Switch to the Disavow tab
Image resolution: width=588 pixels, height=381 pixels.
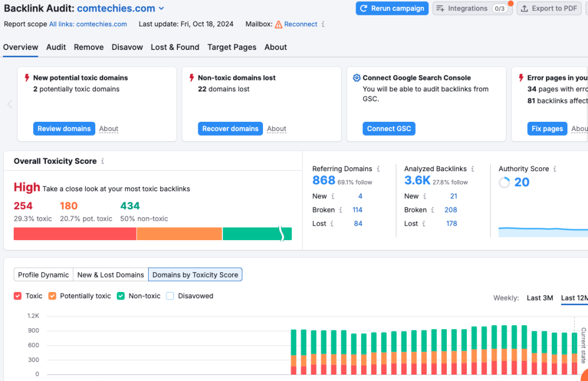pos(127,47)
